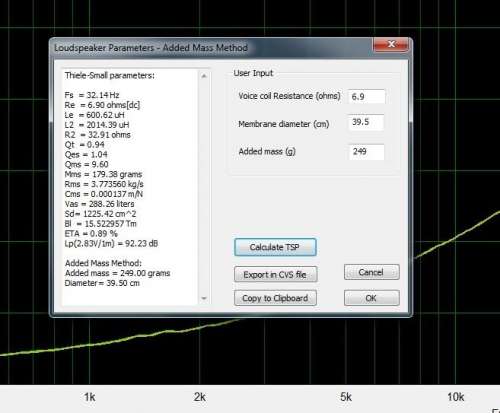The height and width of the screenshot is (413, 500).
Task: Focus the Membrane diameter input field
Action: coord(366,122)
